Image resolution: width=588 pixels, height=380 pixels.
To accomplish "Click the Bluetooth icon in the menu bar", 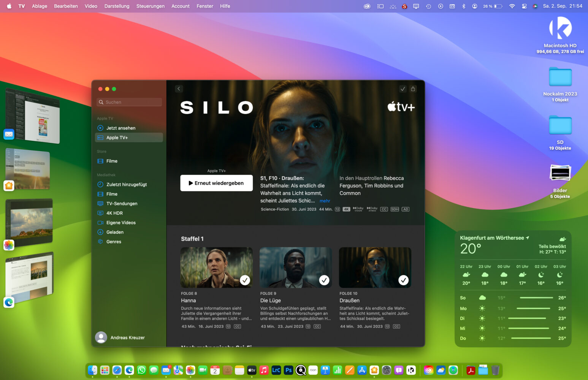I will click(464, 6).
